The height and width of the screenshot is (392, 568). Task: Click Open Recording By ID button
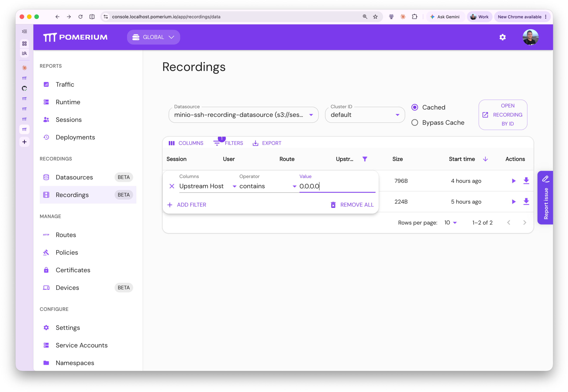503,115
